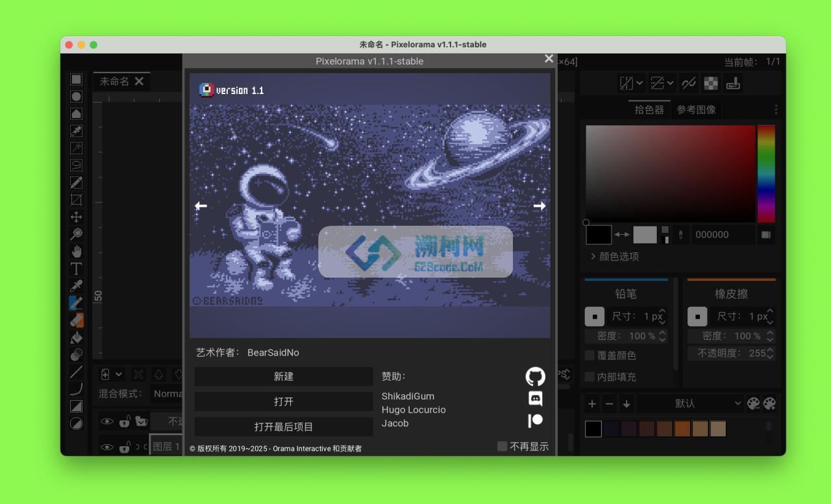Adjust the pencil 尺寸 size stepper
The width and height of the screenshot is (831, 504).
pyautogui.click(x=662, y=317)
